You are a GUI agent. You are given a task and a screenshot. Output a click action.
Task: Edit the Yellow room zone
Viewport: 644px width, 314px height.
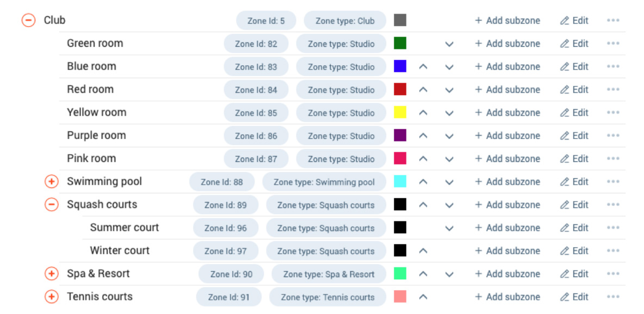(x=574, y=112)
